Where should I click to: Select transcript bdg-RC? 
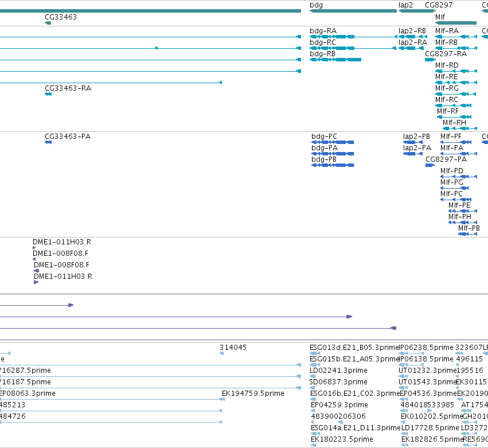pyautogui.click(x=353, y=48)
